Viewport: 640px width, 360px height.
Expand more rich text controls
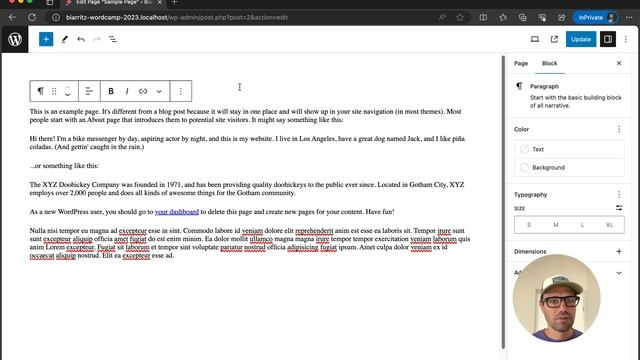[159, 91]
